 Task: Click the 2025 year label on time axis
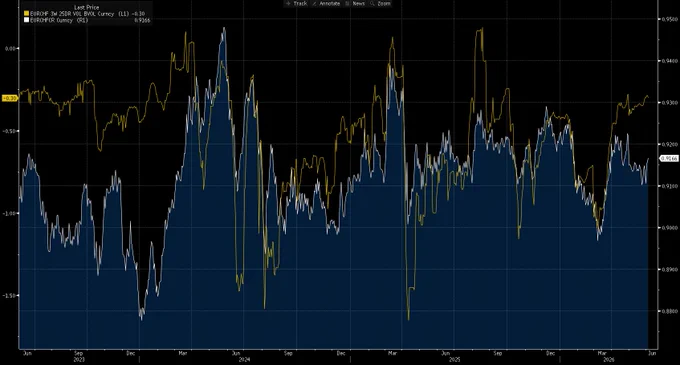454,360
